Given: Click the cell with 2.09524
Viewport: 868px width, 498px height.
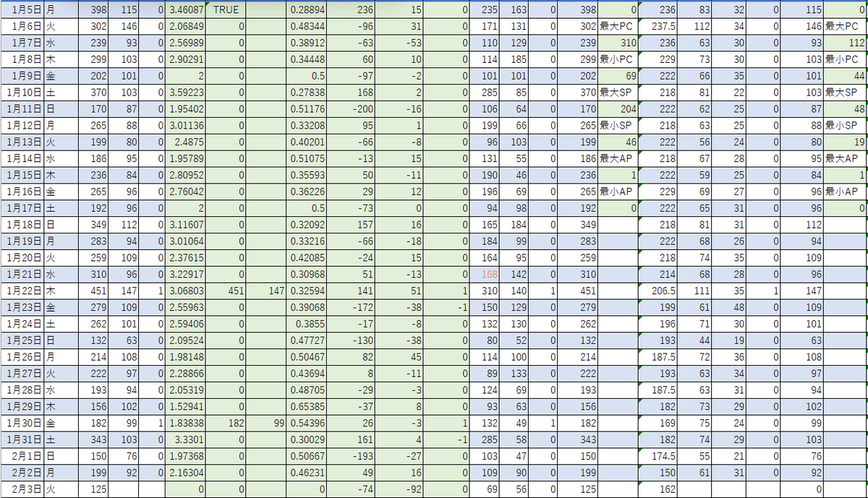Looking at the screenshot, I should pos(185,339).
